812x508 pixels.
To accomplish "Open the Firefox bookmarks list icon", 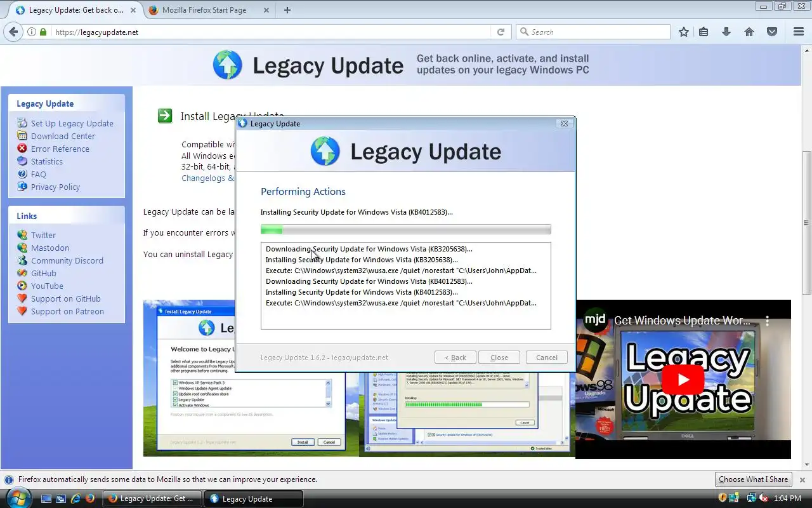I will pyautogui.click(x=704, y=32).
